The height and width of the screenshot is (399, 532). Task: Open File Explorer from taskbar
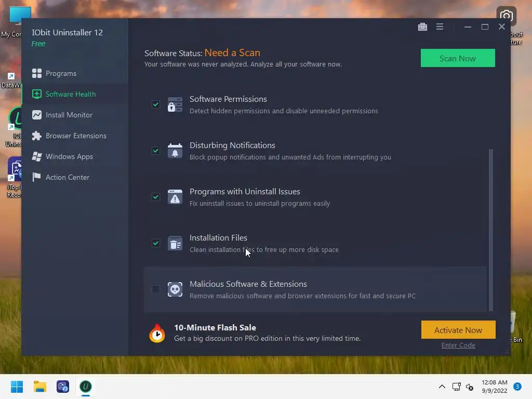tap(39, 387)
